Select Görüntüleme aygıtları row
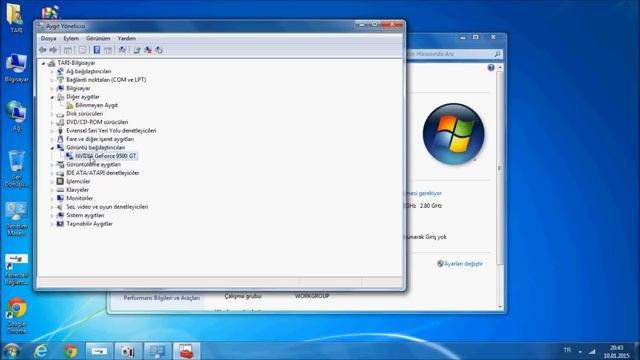 click(93, 164)
